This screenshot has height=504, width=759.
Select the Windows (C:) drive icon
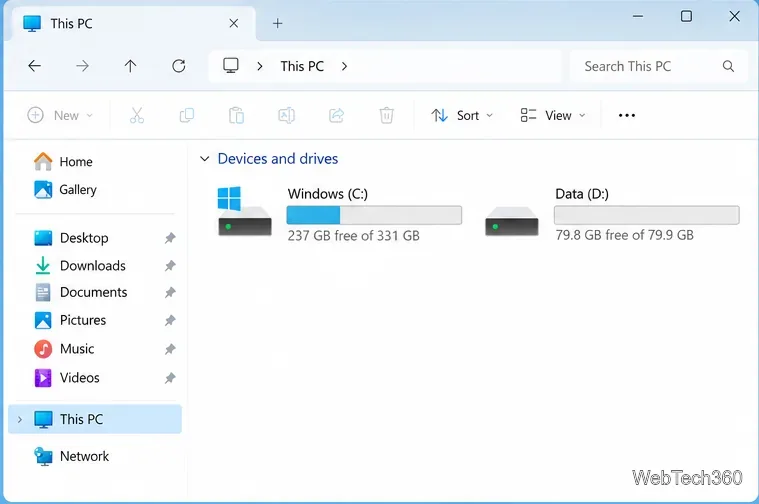(x=244, y=212)
